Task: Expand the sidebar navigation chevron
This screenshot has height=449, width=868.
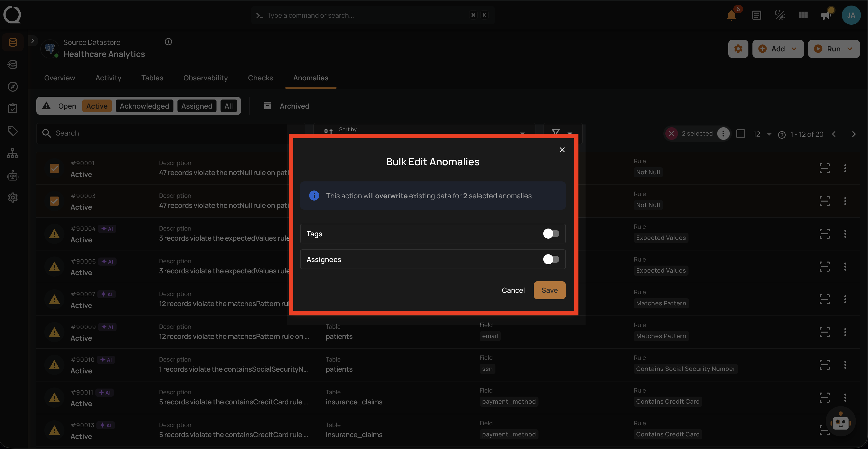Action: point(32,41)
